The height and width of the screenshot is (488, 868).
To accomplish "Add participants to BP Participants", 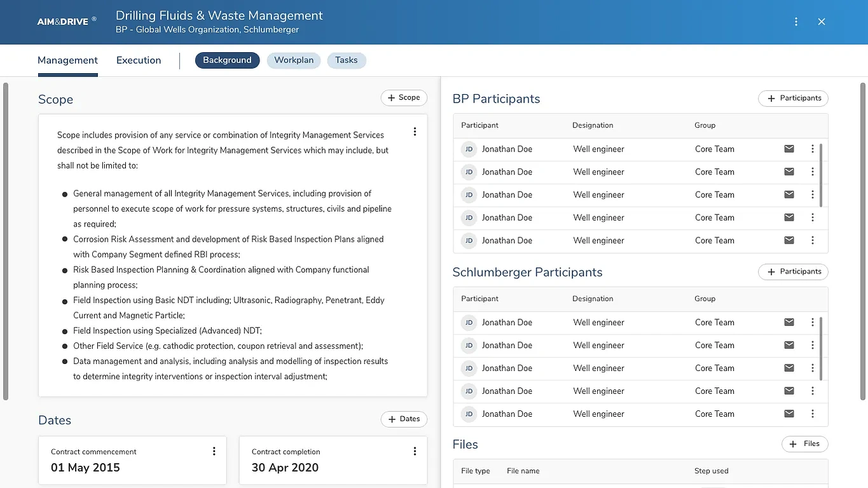I will point(793,99).
